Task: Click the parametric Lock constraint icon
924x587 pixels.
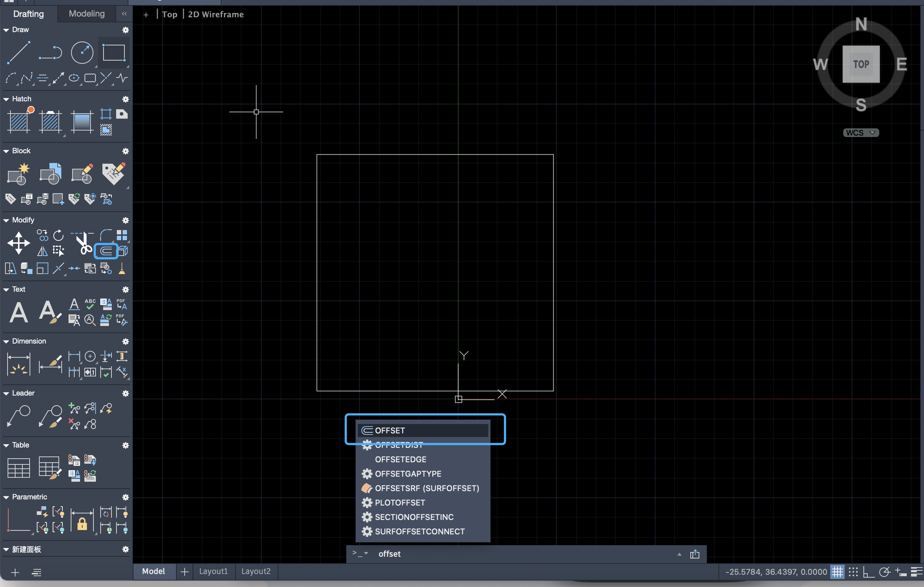Action: (82, 520)
